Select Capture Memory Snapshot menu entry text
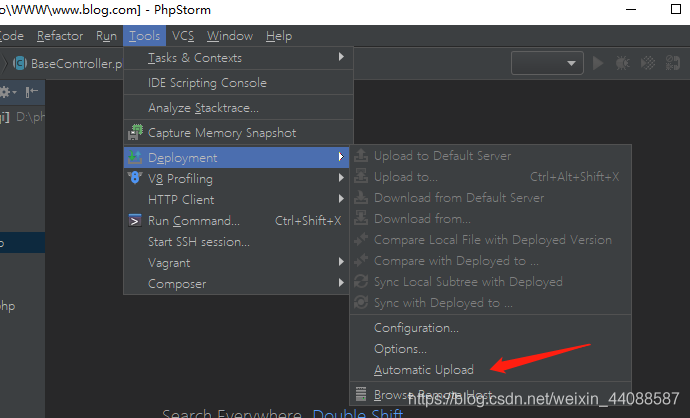The height and width of the screenshot is (418, 690). [x=222, y=133]
